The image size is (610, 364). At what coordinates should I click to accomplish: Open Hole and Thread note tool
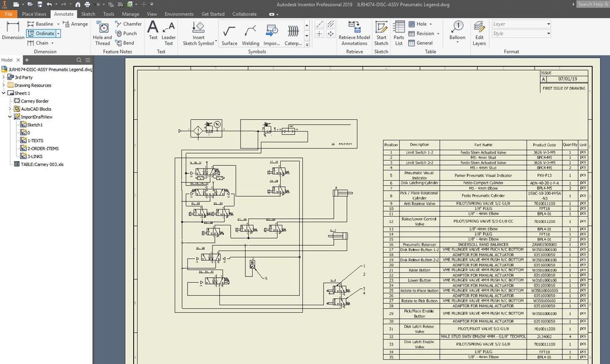point(103,33)
